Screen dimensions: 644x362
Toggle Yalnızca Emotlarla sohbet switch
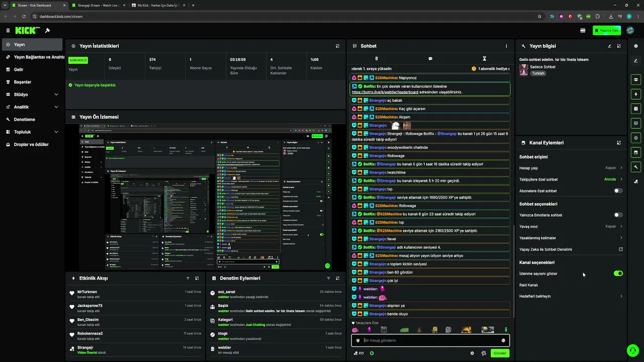(x=618, y=215)
